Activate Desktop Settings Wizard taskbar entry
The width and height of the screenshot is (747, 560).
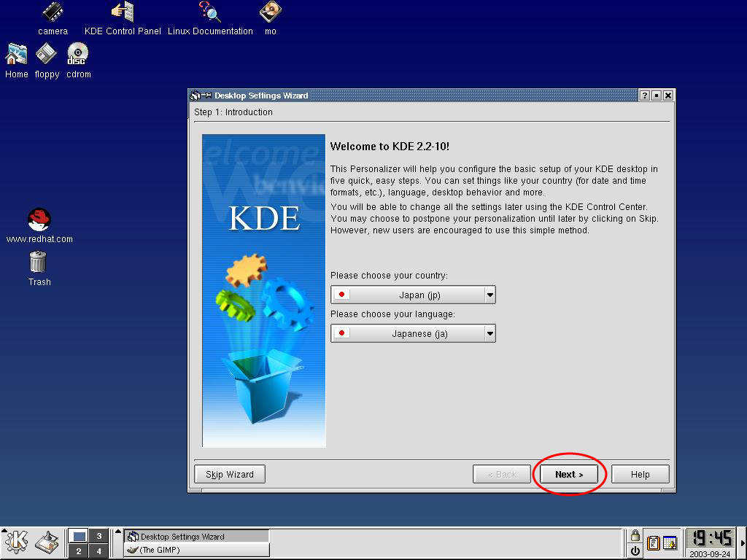coord(196,537)
